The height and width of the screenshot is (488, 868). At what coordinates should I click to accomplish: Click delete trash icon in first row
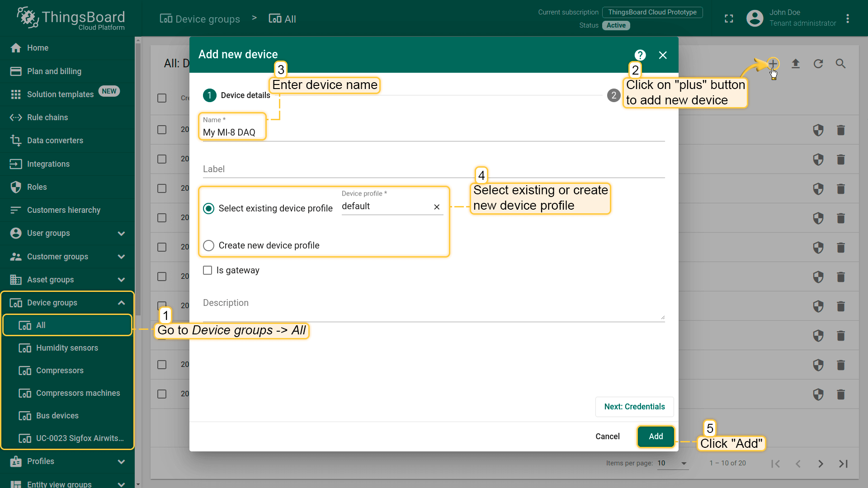coord(840,130)
